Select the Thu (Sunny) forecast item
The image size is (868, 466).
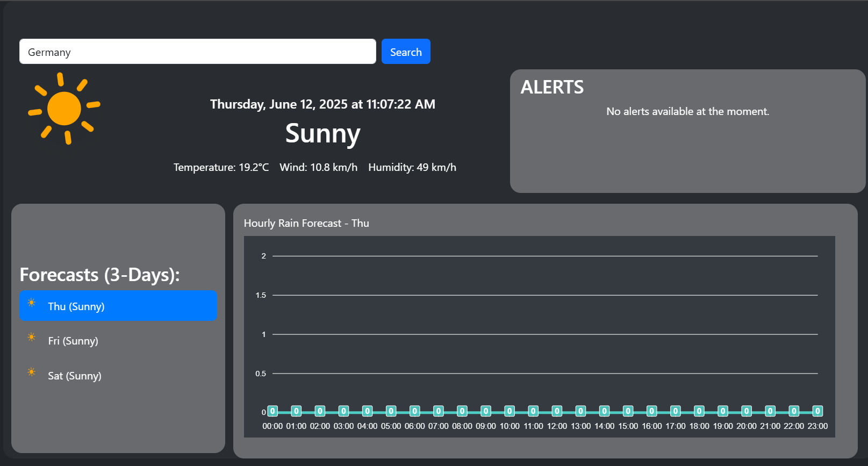pyautogui.click(x=118, y=306)
